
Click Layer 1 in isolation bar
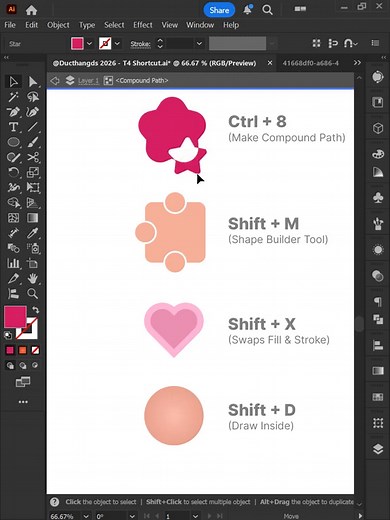88,81
